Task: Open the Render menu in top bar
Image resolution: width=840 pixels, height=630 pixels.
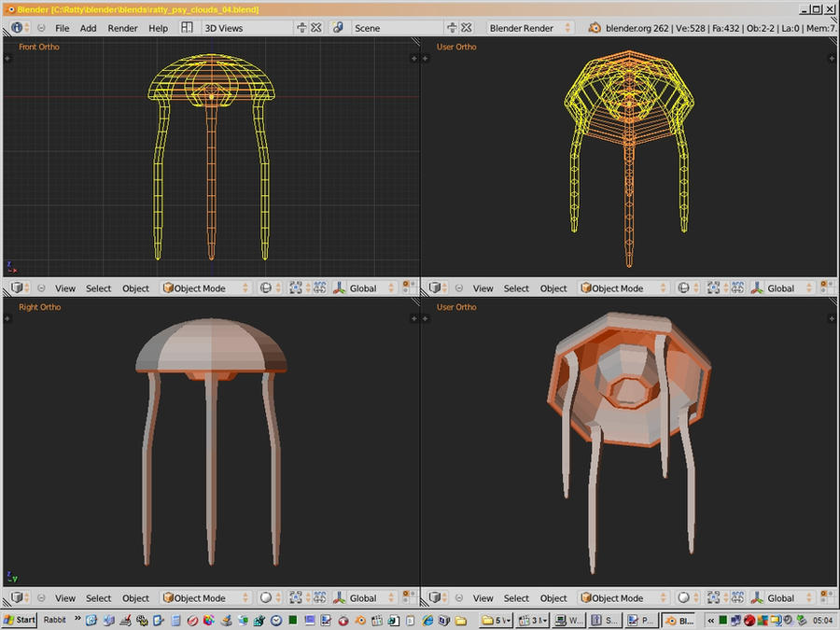Action: 122,28
